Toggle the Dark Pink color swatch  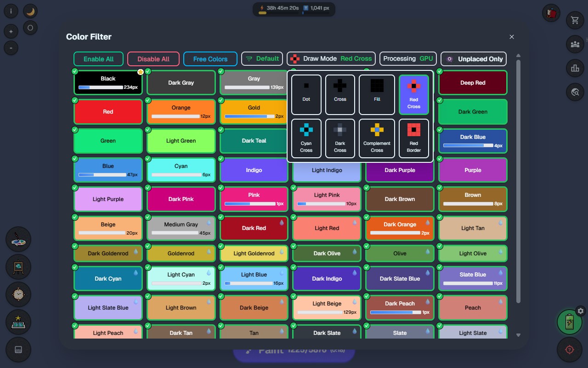coord(181,199)
